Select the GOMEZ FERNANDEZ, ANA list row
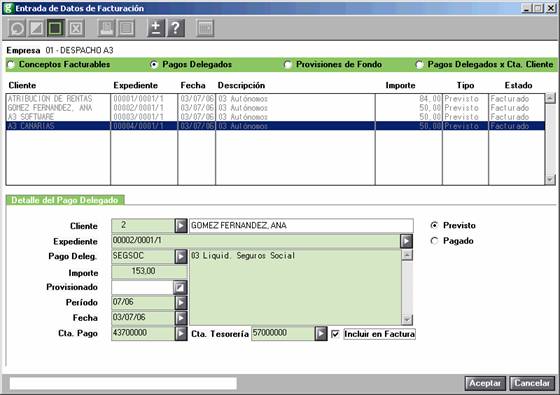The height and width of the screenshot is (395, 560). 275,108
